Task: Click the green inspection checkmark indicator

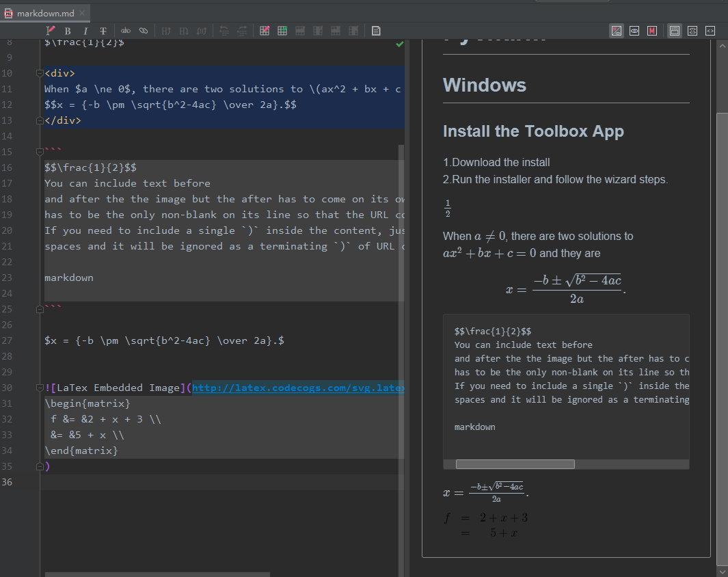Action: coord(399,44)
